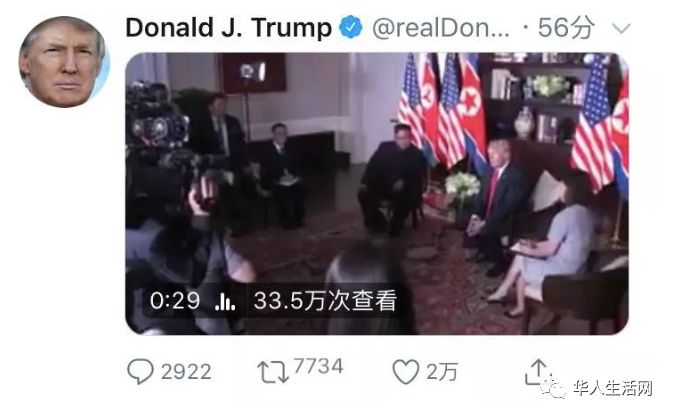Click the Donald J. Trump display name
The width and height of the screenshot is (674, 418).
click(229, 28)
